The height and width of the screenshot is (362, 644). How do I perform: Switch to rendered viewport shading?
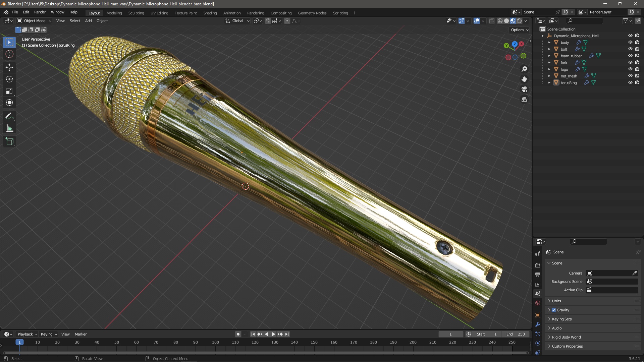pyautogui.click(x=519, y=21)
